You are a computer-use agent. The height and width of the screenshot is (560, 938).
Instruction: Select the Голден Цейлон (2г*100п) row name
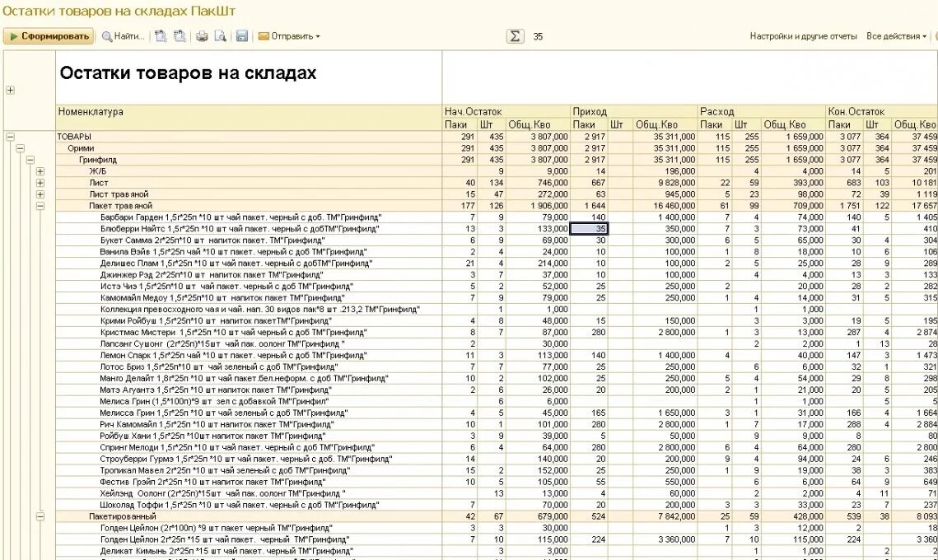pos(216,528)
